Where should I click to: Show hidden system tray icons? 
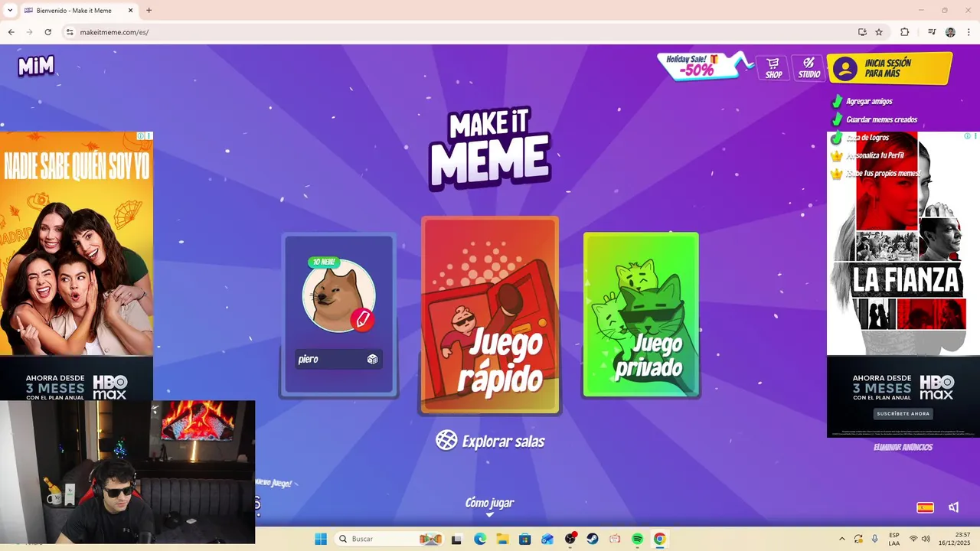pyautogui.click(x=842, y=539)
